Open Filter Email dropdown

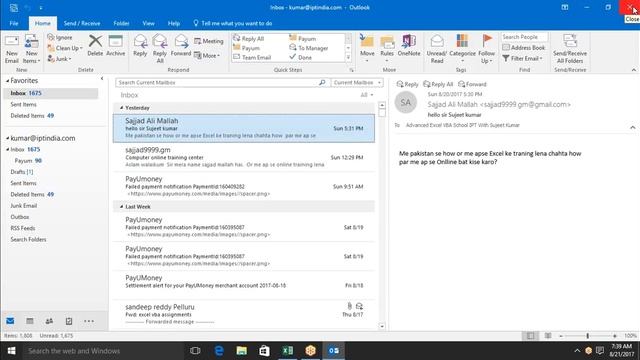click(522, 59)
